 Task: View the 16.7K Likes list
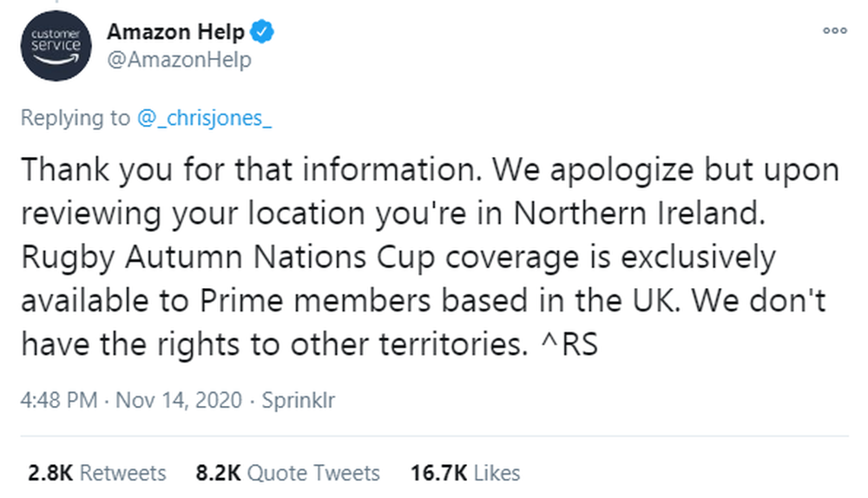point(465,473)
